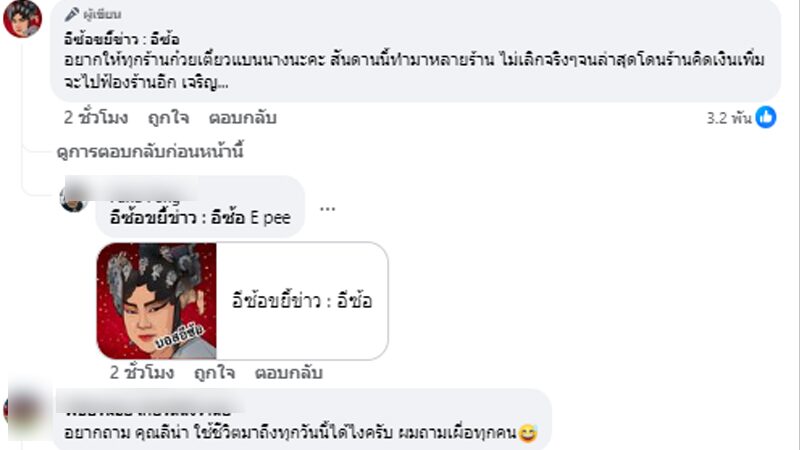This screenshot has height=450, width=800.
Task: Open the three-dots comment options menu
Action: 327,208
